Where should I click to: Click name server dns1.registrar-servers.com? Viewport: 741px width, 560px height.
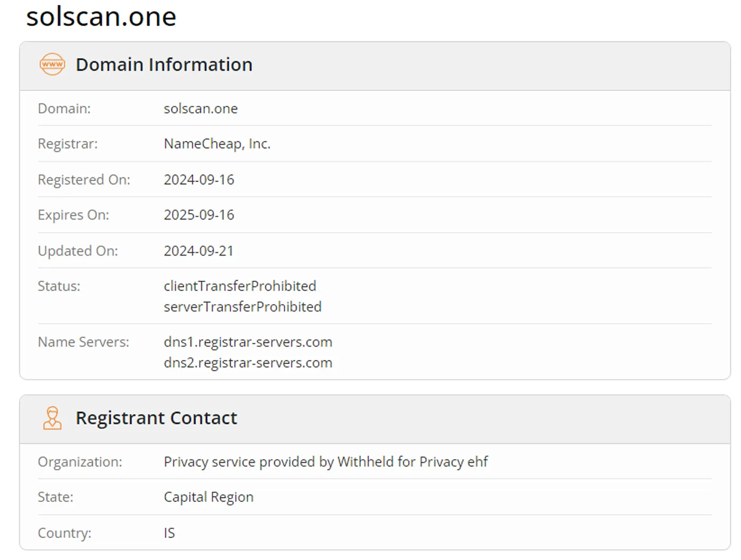pos(248,342)
